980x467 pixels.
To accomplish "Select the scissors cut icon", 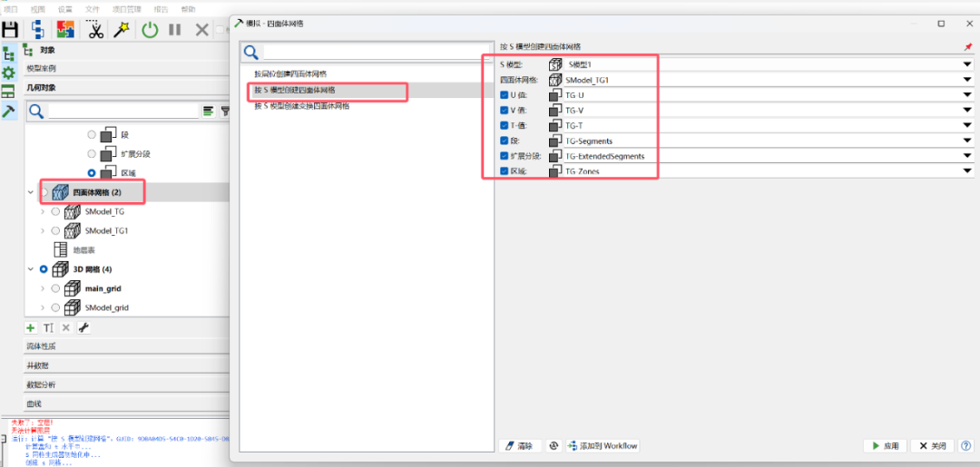I will pos(94,29).
